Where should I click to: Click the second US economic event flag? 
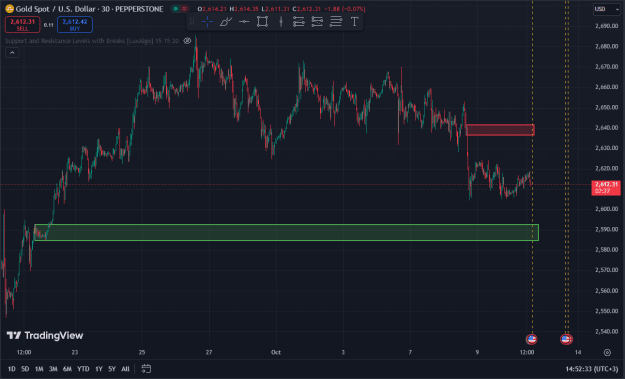point(566,340)
